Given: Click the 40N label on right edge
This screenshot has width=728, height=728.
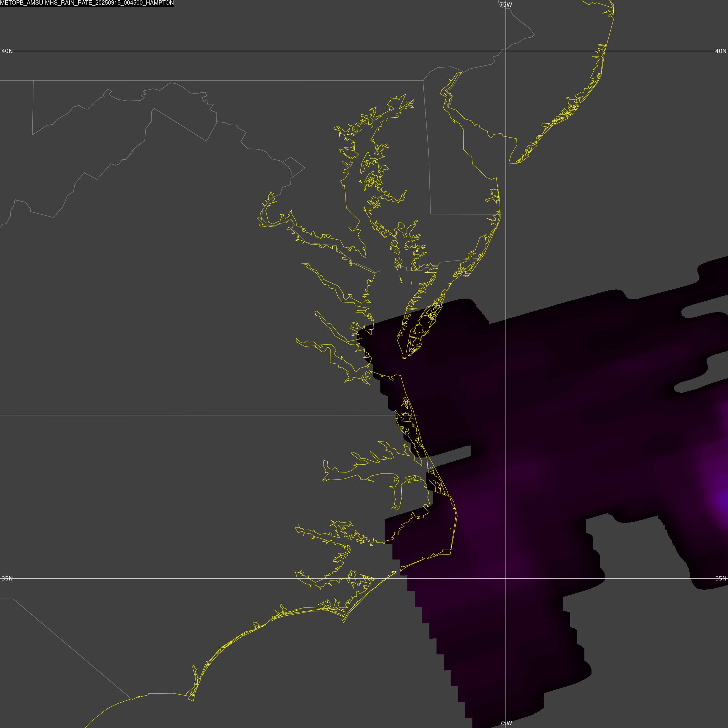Looking at the screenshot, I should 721,51.
